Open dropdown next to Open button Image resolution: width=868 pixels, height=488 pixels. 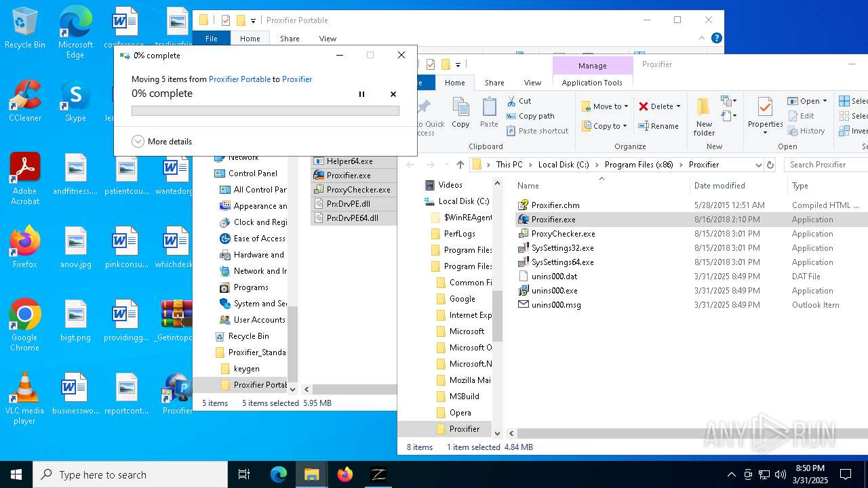(x=825, y=101)
